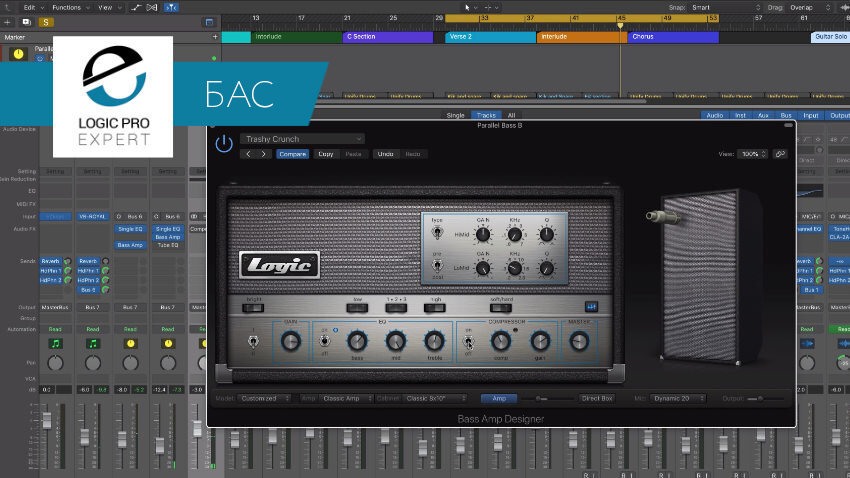Click the Undo button

(x=385, y=154)
